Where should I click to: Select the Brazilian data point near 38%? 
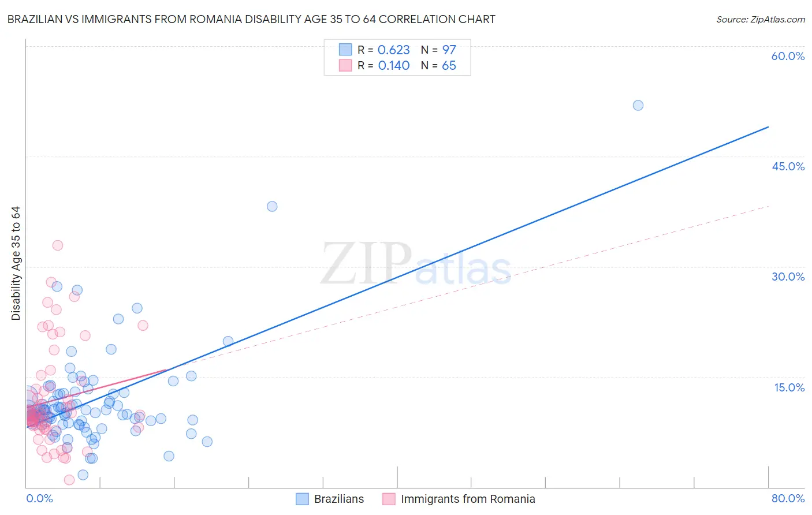[272, 206]
